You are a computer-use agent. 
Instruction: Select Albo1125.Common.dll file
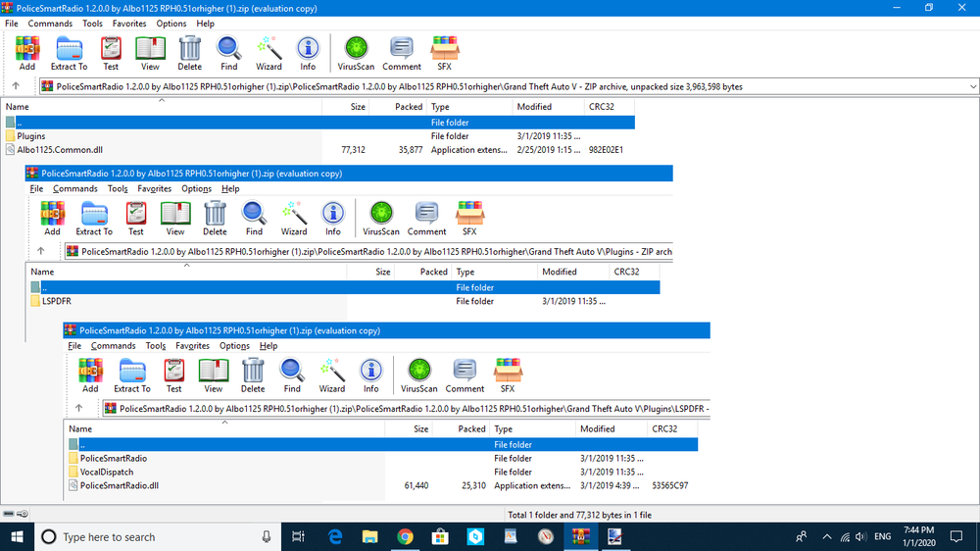(x=318, y=149)
